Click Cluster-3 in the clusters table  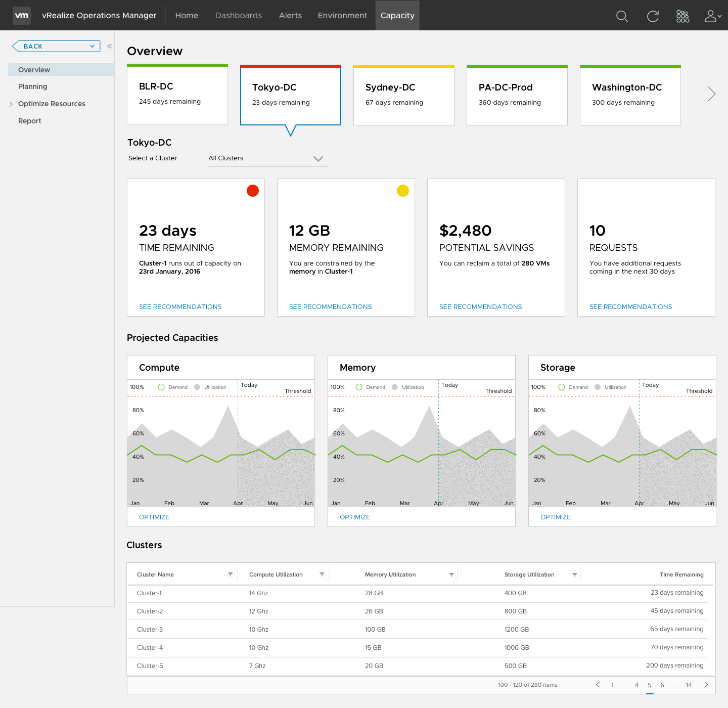coord(150,630)
